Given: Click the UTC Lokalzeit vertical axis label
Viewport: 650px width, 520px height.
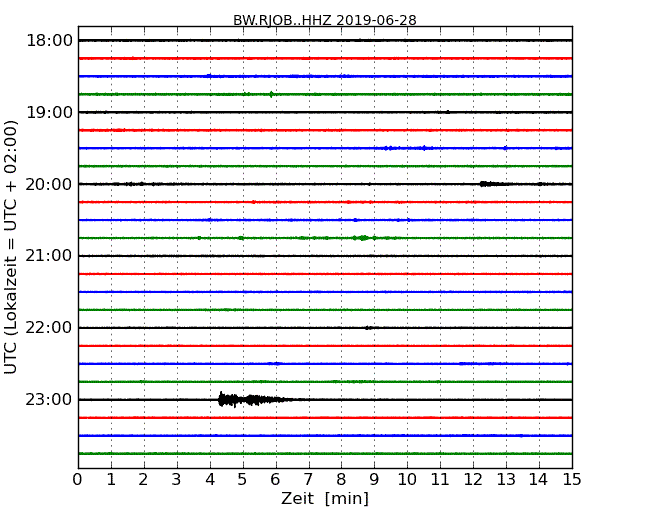Looking at the screenshot, I should pyautogui.click(x=11, y=247).
